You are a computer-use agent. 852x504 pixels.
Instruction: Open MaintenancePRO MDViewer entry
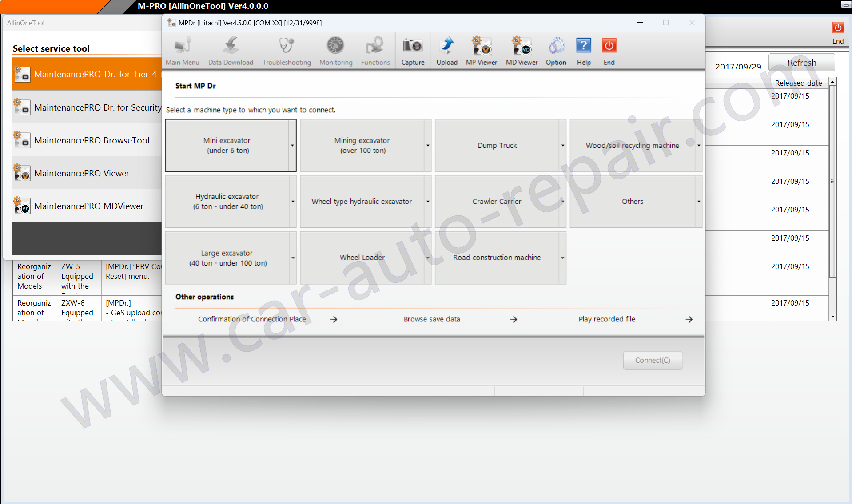(87, 206)
